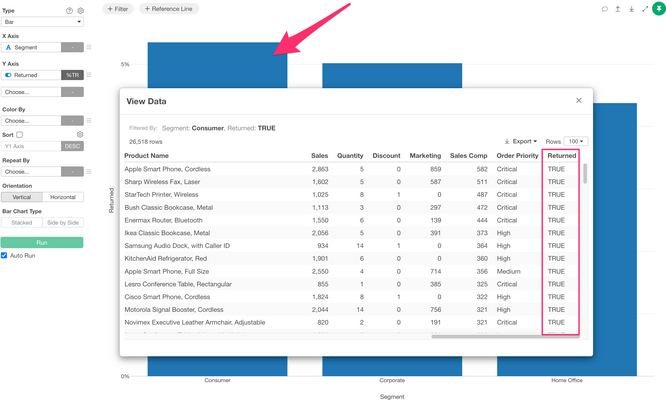The height and width of the screenshot is (400, 666).
Task: Click the chart download icon
Action: pyautogui.click(x=632, y=9)
